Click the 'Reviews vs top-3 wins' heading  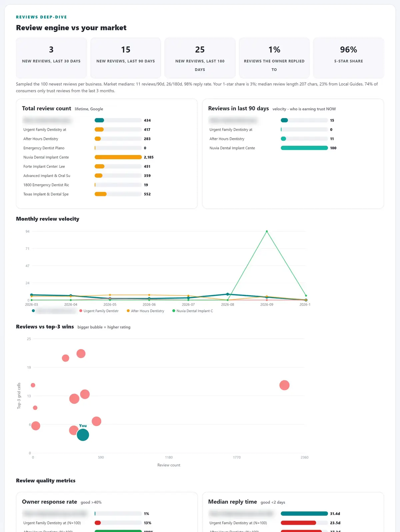point(45,327)
